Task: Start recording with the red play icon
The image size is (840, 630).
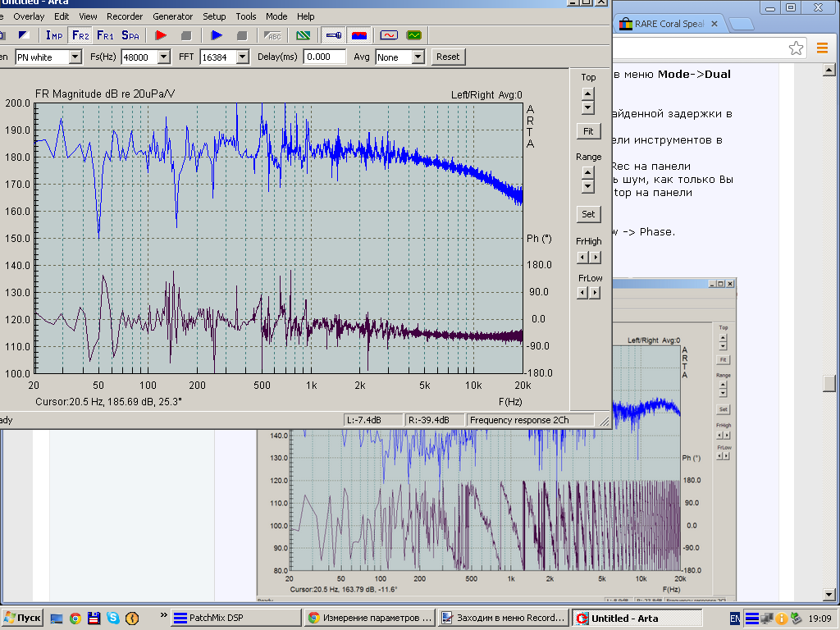Action: (x=161, y=35)
